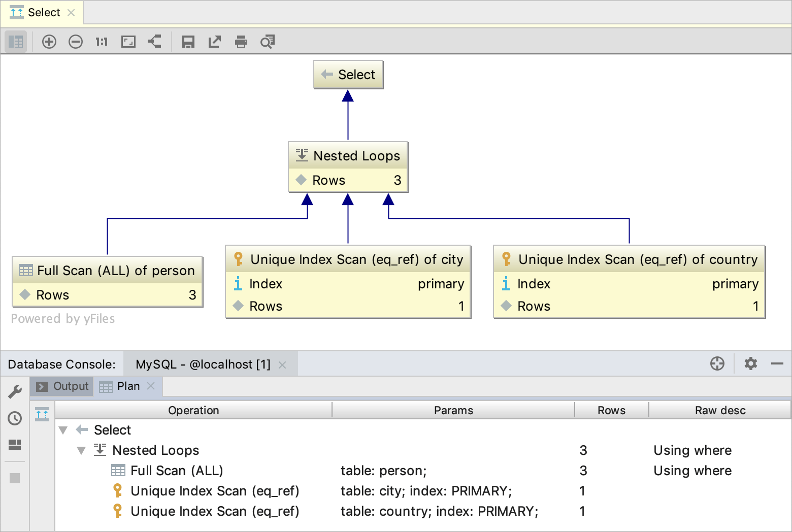792x532 pixels.
Task: Click Index primary row in country node
Action: click(x=630, y=284)
